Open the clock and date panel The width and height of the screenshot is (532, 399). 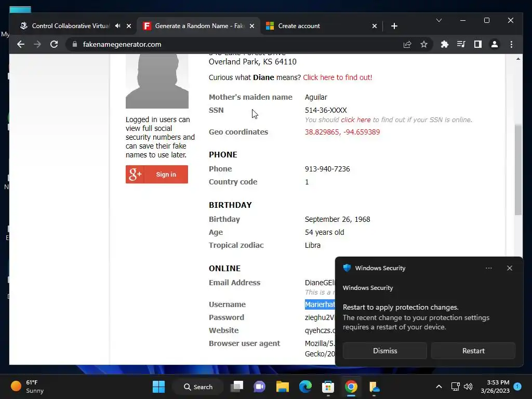[495, 387]
